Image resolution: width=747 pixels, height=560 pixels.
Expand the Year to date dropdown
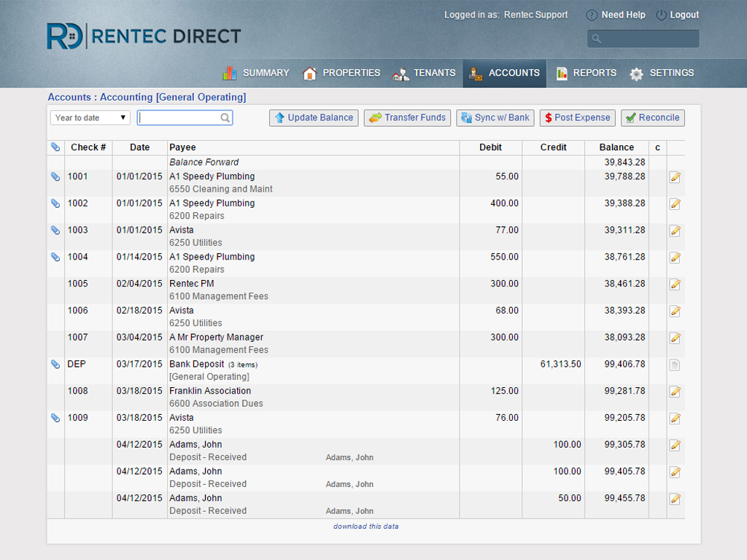pos(90,118)
